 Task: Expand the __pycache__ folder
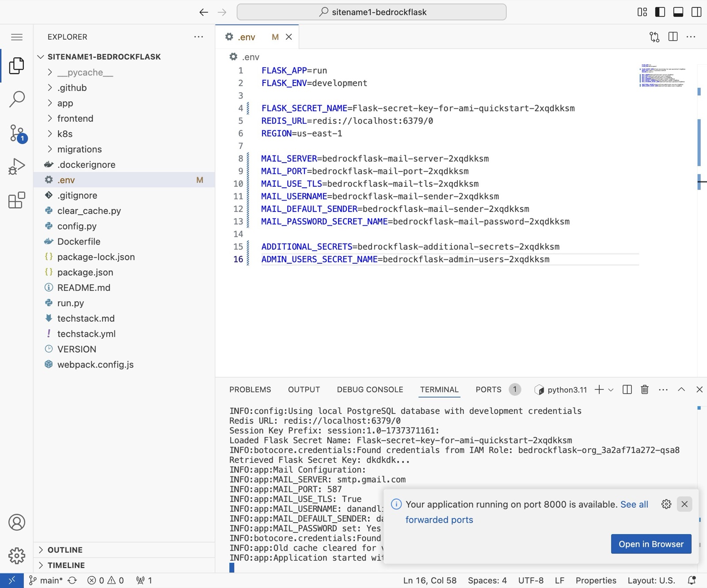click(85, 72)
